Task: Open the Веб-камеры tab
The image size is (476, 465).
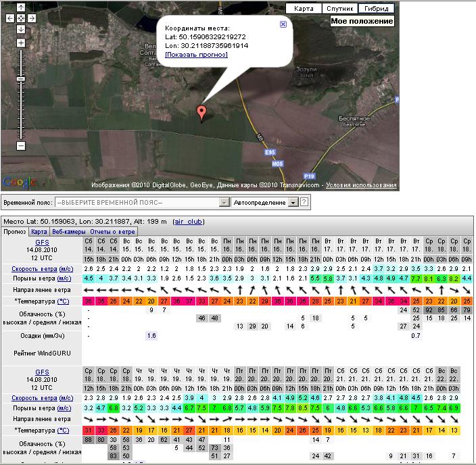Action: 68,232
